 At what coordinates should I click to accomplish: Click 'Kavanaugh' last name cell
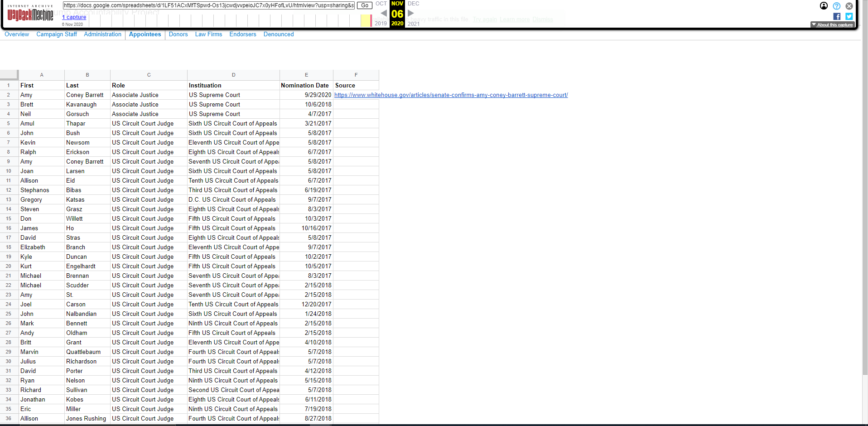[x=87, y=105]
